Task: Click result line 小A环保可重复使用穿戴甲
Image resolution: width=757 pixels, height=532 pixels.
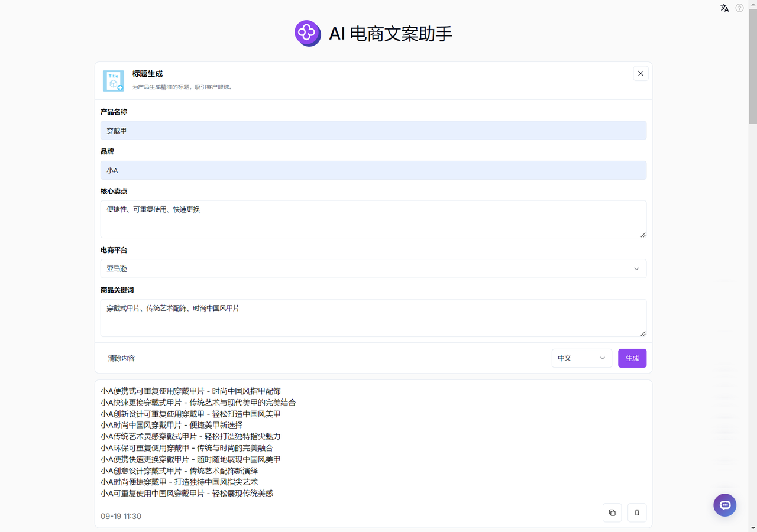Action: pos(187,448)
